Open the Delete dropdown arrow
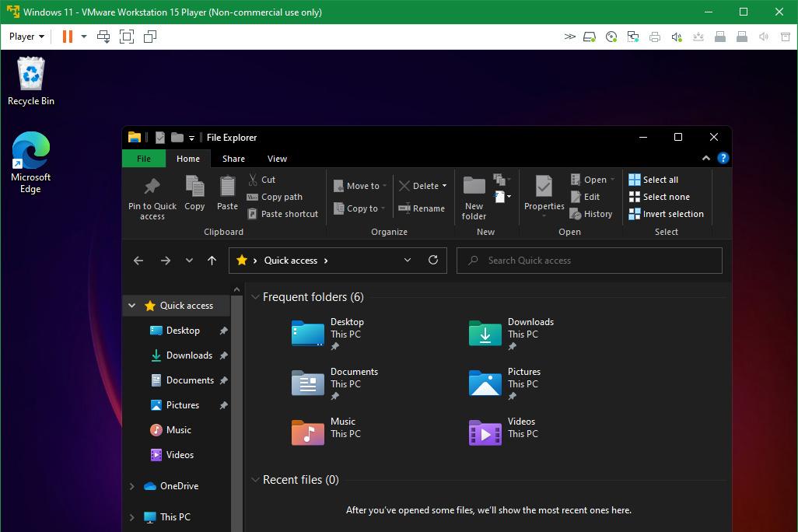 444,186
